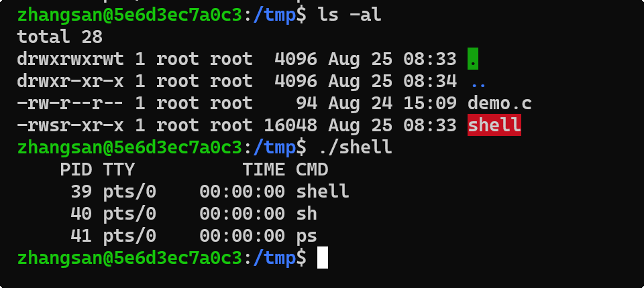This screenshot has width=644, height=288.
Task: Click the PID column header
Action: (x=75, y=169)
